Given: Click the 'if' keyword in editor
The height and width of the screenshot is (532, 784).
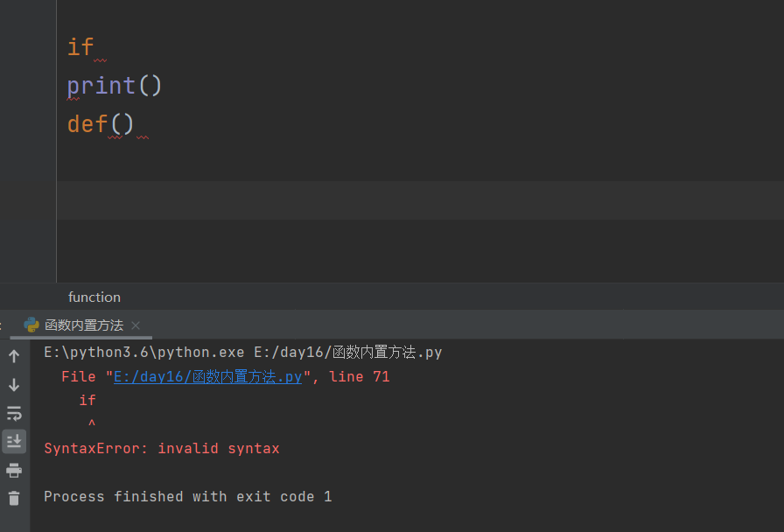Looking at the screenshot, I should pyautogui.click(x=80, y=47).
